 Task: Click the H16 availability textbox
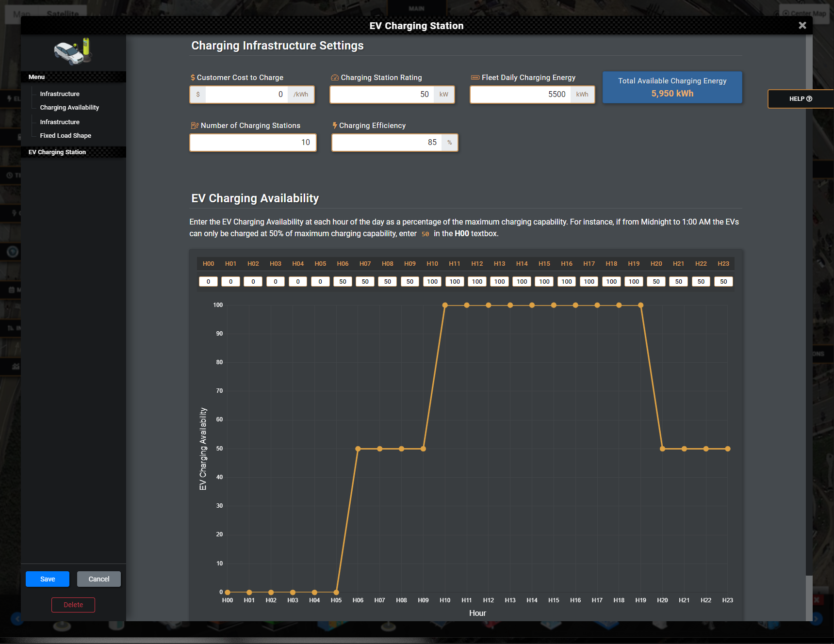point(567,282)
